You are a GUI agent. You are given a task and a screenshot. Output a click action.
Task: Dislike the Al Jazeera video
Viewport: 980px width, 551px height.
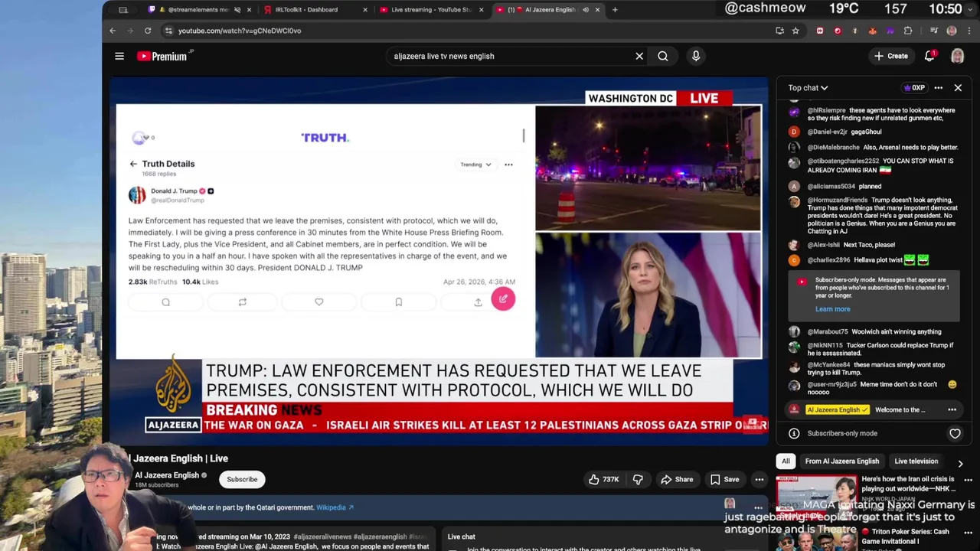pos(638,479)
